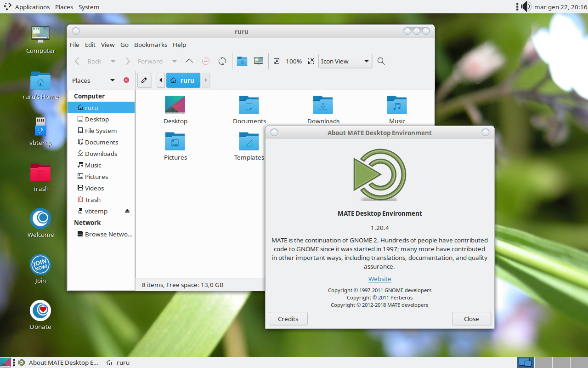Click the path bar right scroll arrow
Image resolution: width=588 pixels, height=368 pixels.
pos(206,80)
